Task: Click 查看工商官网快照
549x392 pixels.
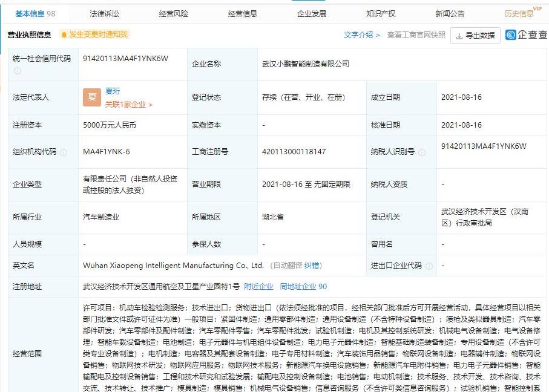Action: pyautogui.click(x=416, y=35)
